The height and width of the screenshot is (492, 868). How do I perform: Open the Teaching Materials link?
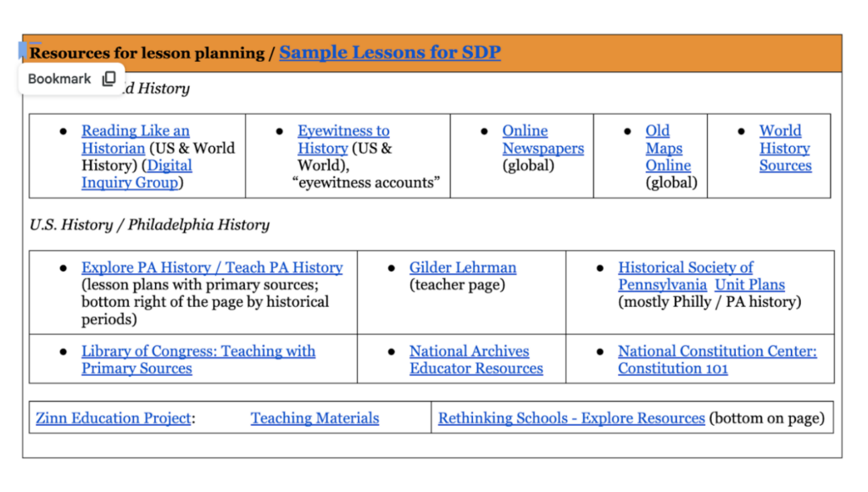[314, 418]
